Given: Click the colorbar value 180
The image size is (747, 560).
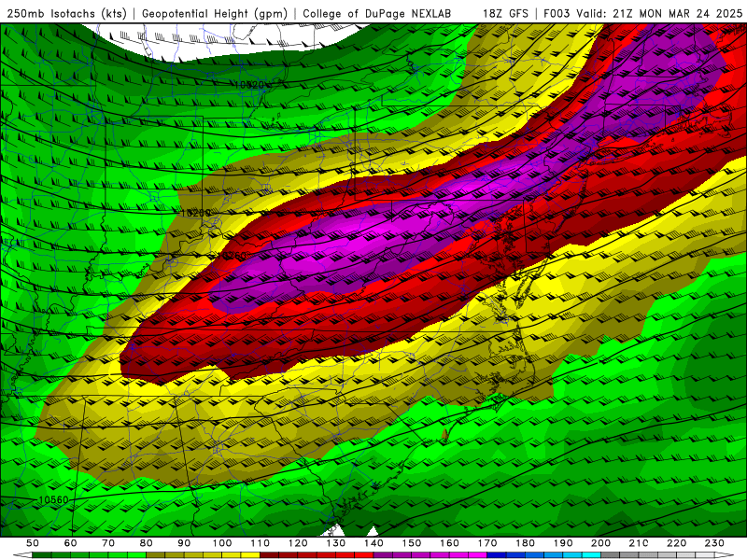Looking at the screenshot, I should point(525,543).
